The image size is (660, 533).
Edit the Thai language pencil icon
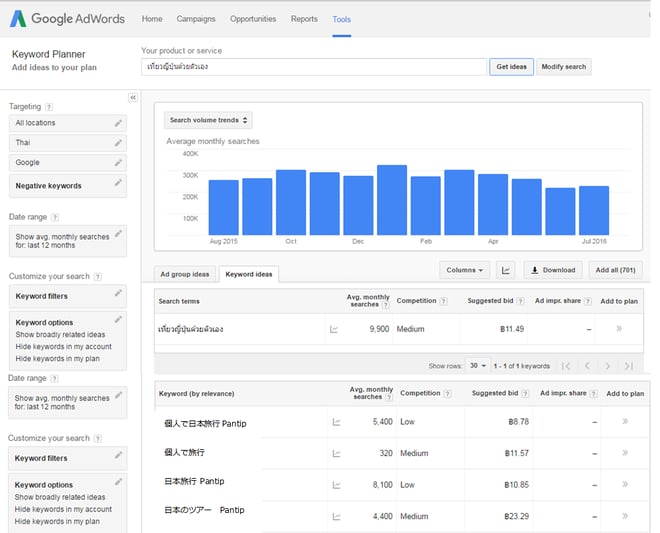(118, 143)
